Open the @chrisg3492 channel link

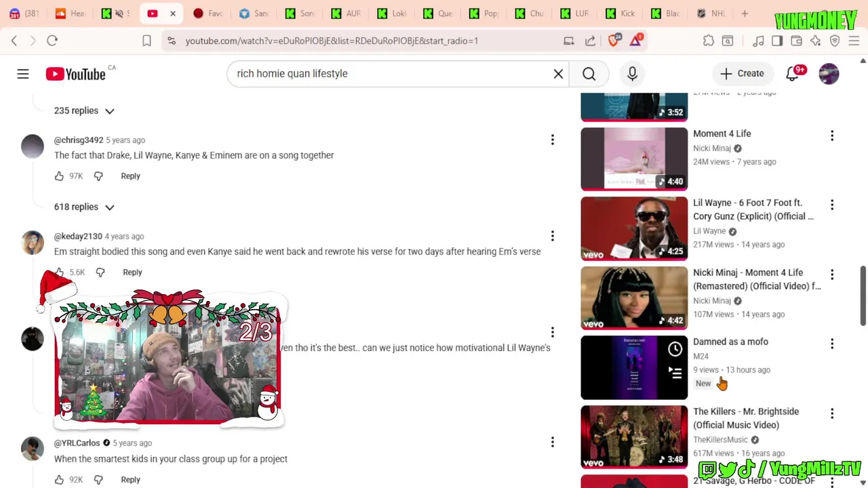(x=79, y=140)
